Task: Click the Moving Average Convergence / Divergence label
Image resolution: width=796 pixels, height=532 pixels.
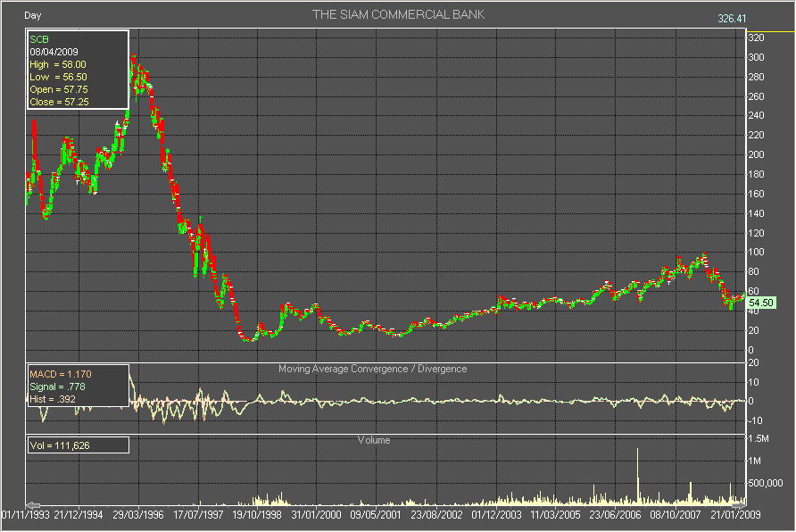Action: (x=373, y=369)
